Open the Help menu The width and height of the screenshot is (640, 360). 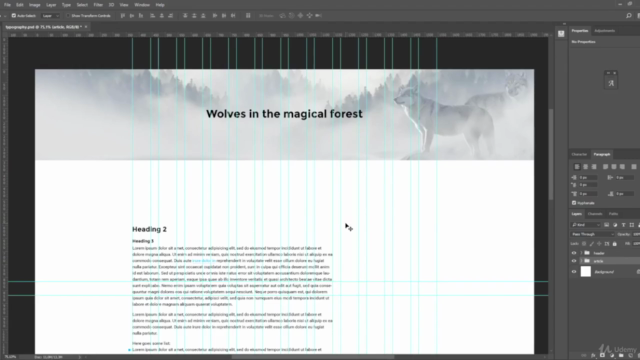coord(160,5)
